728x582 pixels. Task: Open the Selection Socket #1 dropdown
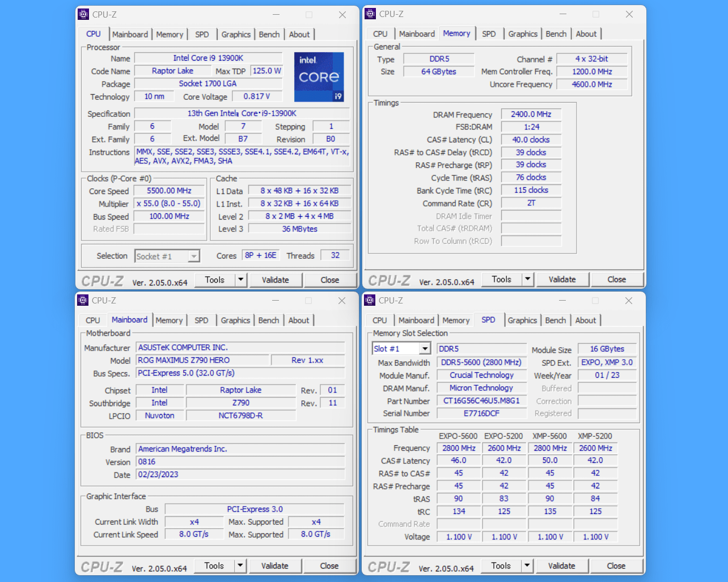[194, 256]
